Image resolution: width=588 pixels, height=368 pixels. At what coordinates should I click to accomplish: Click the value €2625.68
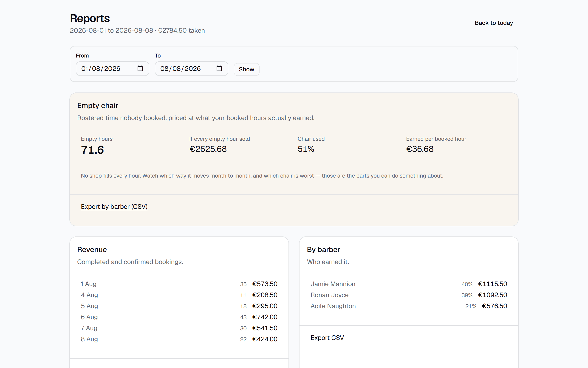[208, 149]
